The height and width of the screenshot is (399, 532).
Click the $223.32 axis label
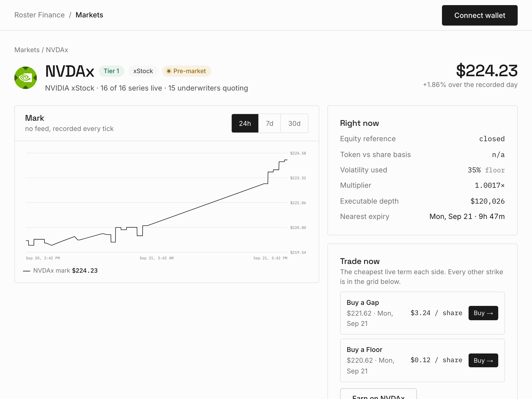tap(298, 178)
